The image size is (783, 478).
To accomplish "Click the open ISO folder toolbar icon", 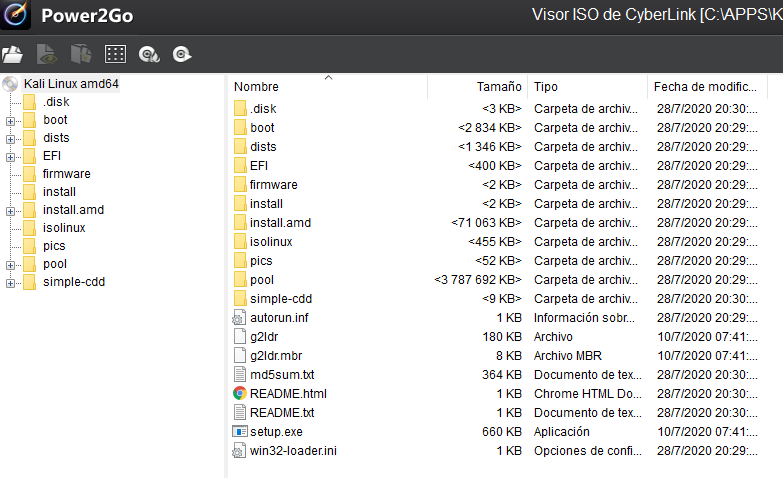I will point(12,54).
